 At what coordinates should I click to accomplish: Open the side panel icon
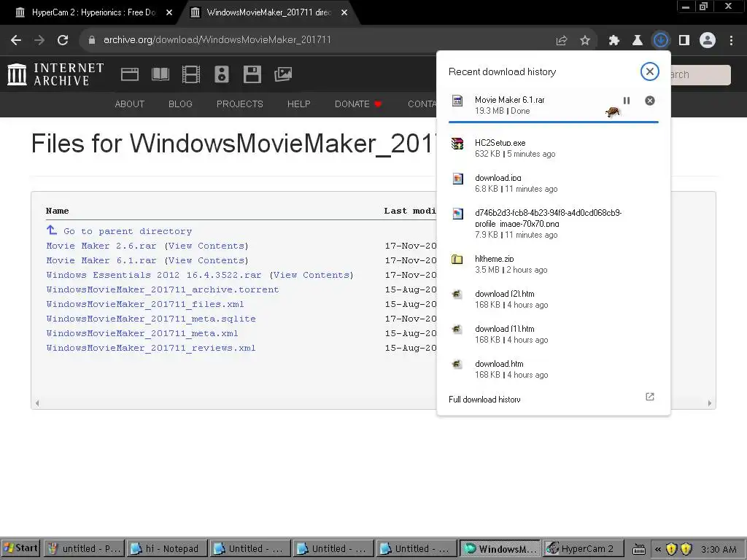(684, 41)
